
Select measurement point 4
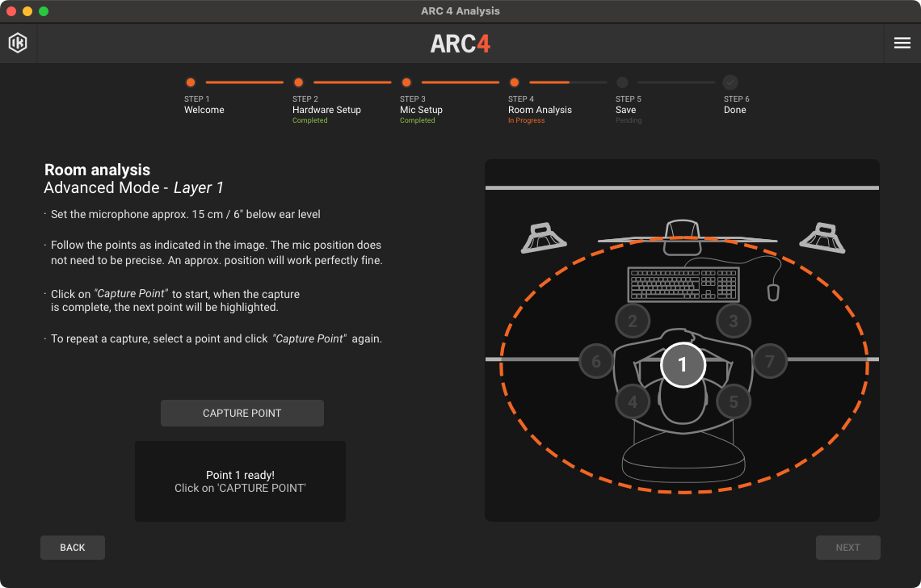633,401
